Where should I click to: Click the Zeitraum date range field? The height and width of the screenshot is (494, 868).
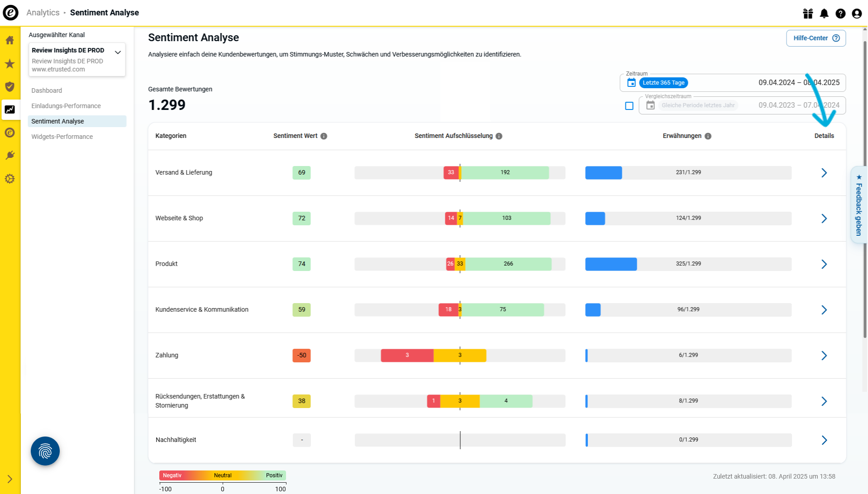click(733, 83)
